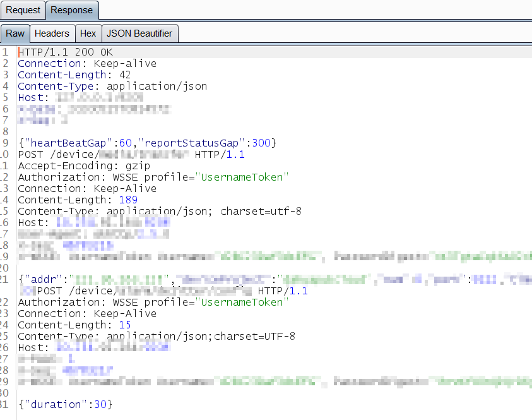Open the Raw view tab
Image resolution: width=532 pixels, height=420 pixels.
pos(15,33)
